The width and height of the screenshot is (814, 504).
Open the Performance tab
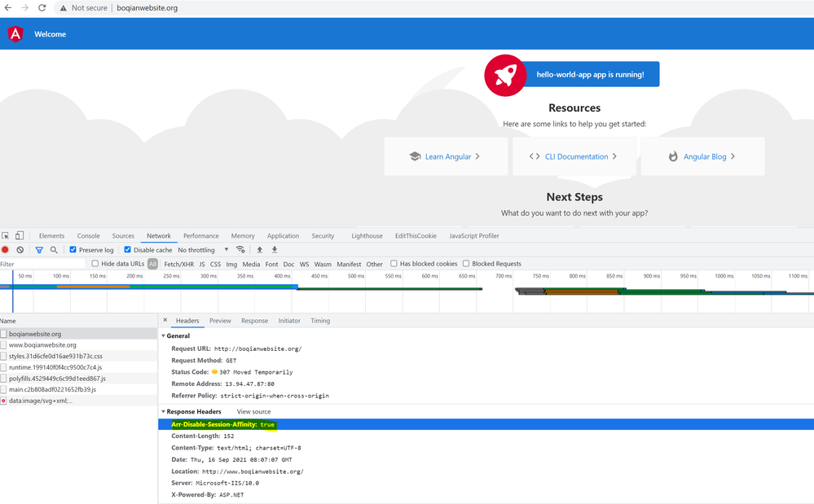[201, 235]
